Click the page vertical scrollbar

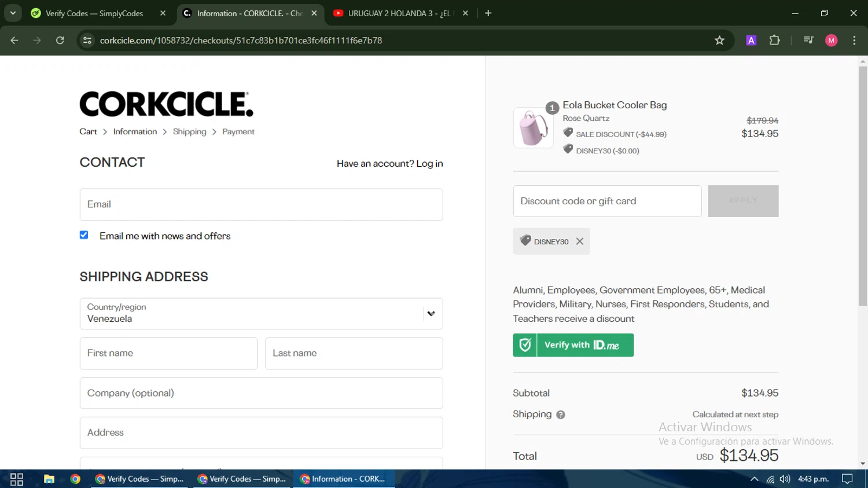click(863, 185)
